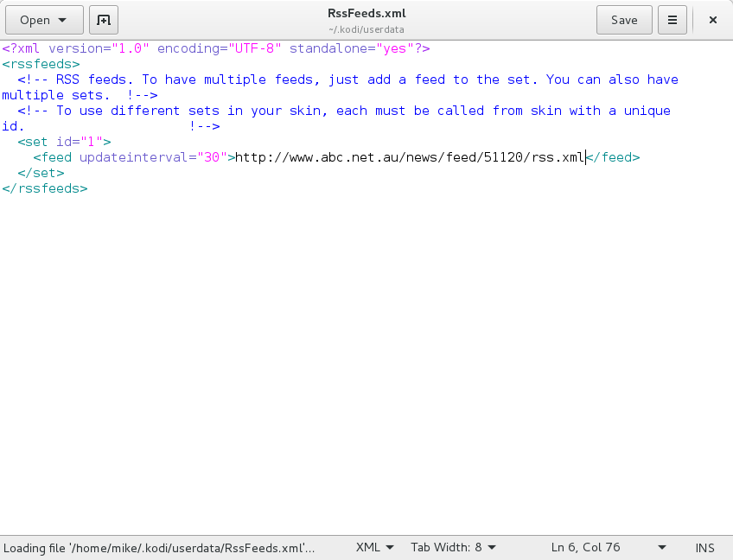The width and height of the screenshot is (733, 560).
Task: Click the standalone "yes" attribute value
Action: pyautogui.click(x=394, y=48)
